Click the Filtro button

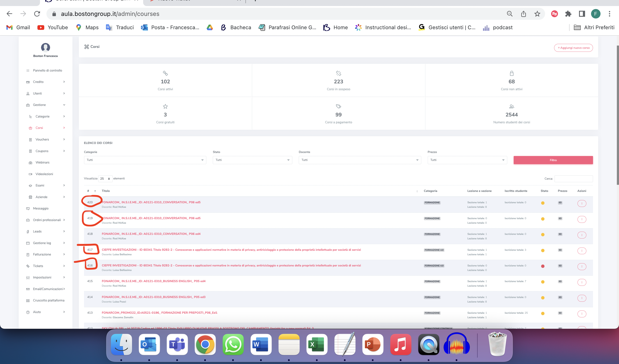553,160
